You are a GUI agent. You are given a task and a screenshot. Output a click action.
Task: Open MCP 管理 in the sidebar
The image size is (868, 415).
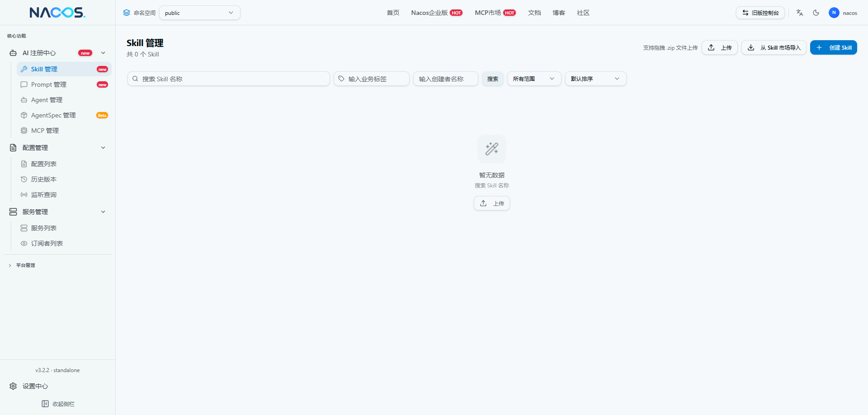[64, 131]
